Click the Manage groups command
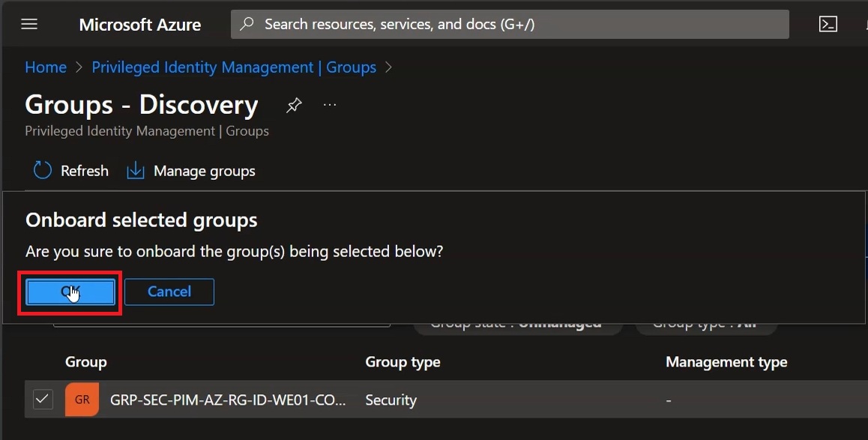 pos(191,171)
